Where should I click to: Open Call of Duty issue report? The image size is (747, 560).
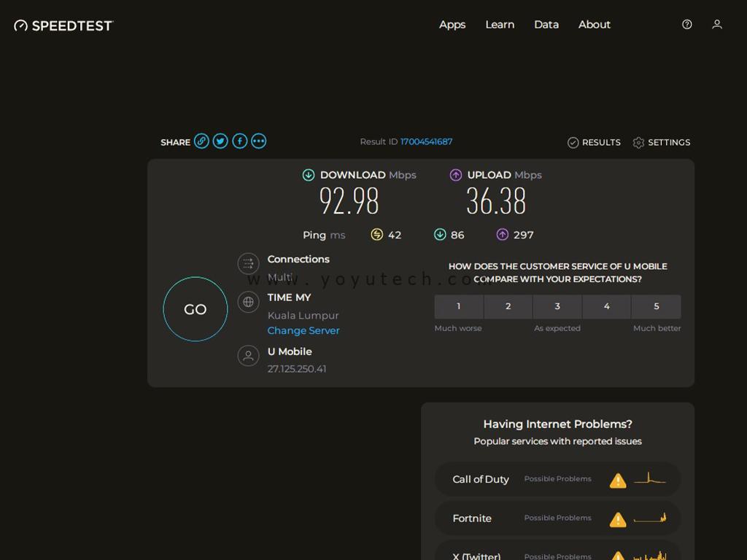(557, 479)
